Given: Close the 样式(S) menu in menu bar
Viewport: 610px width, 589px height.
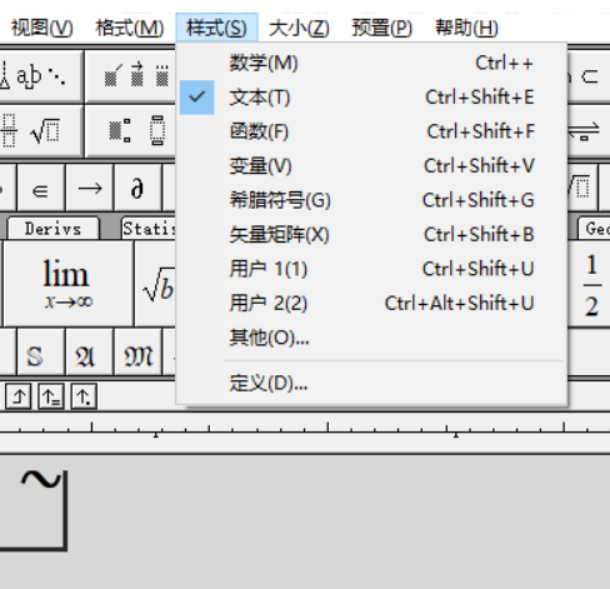Looking at the screenshot, I should pyautogui.click(x=216, y=27).
